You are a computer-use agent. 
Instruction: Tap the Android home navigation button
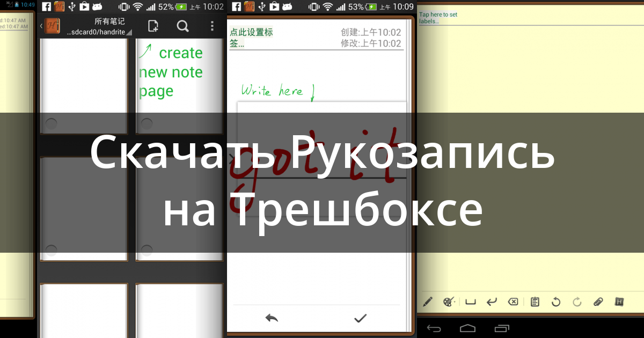[x=468, y=328]
